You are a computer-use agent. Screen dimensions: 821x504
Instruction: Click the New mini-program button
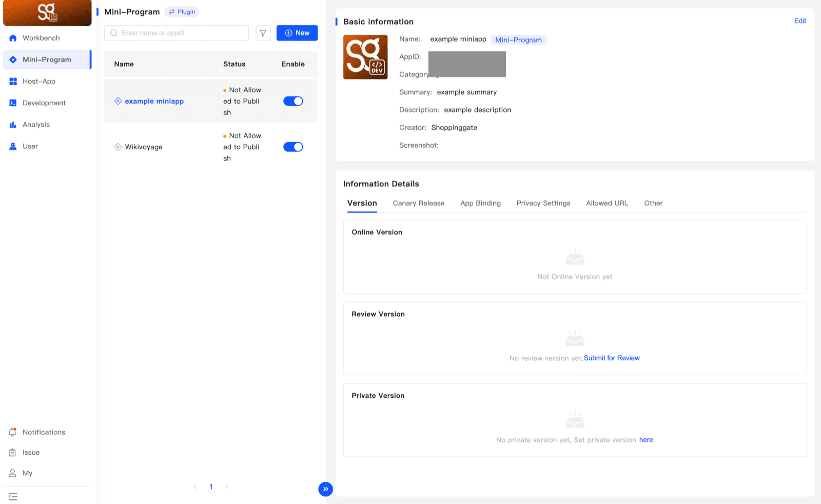point(297,33)
